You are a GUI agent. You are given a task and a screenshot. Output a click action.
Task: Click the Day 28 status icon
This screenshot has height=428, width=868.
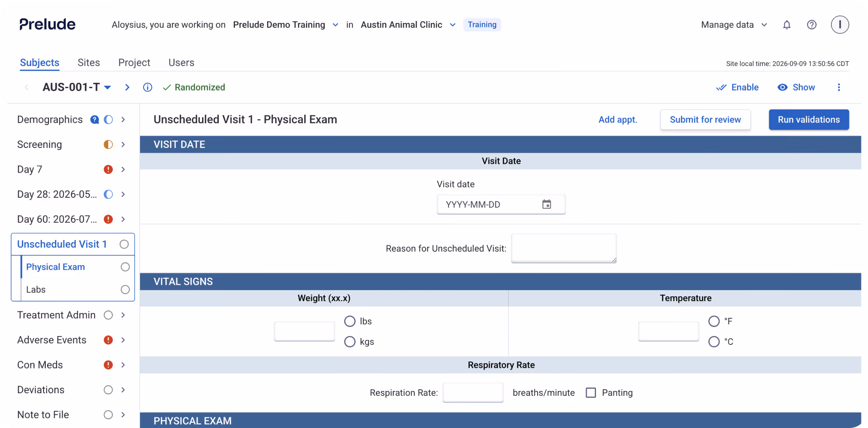pyautogui.click(x=108, y=194)
